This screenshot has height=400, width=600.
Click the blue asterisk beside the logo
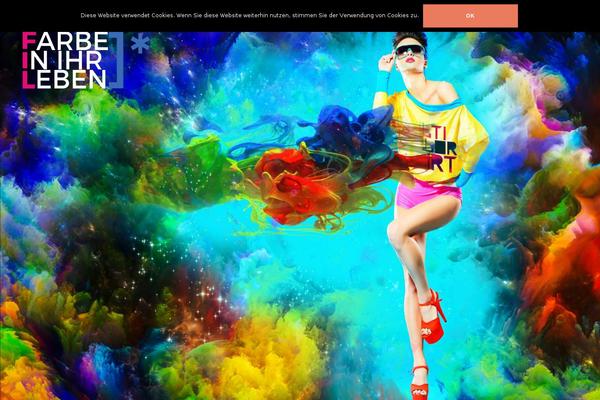[x=140, y=44]
